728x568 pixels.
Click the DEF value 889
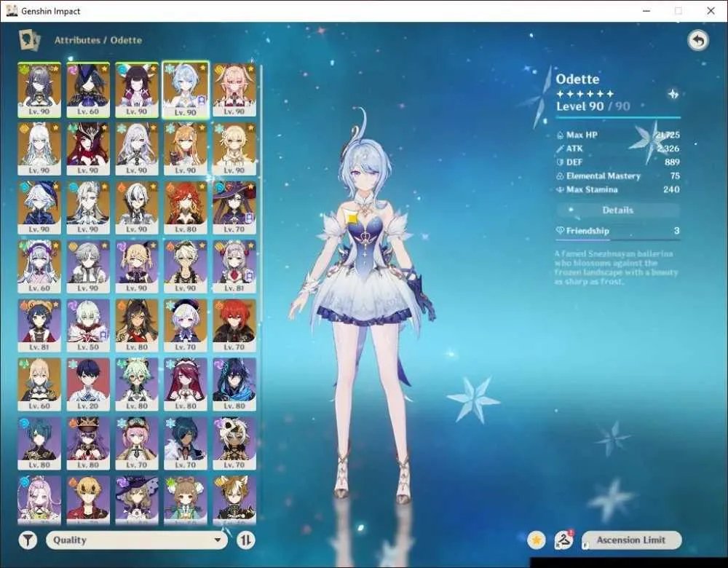[672, 162]
